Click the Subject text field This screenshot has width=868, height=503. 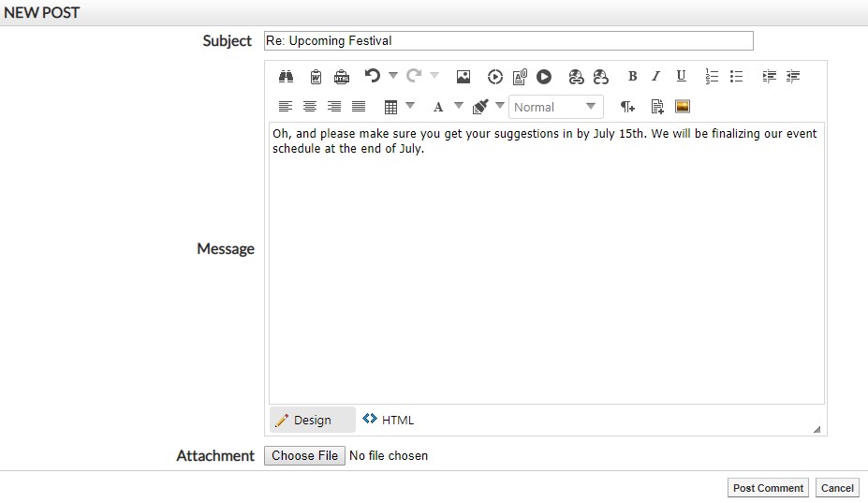(508, 41)
